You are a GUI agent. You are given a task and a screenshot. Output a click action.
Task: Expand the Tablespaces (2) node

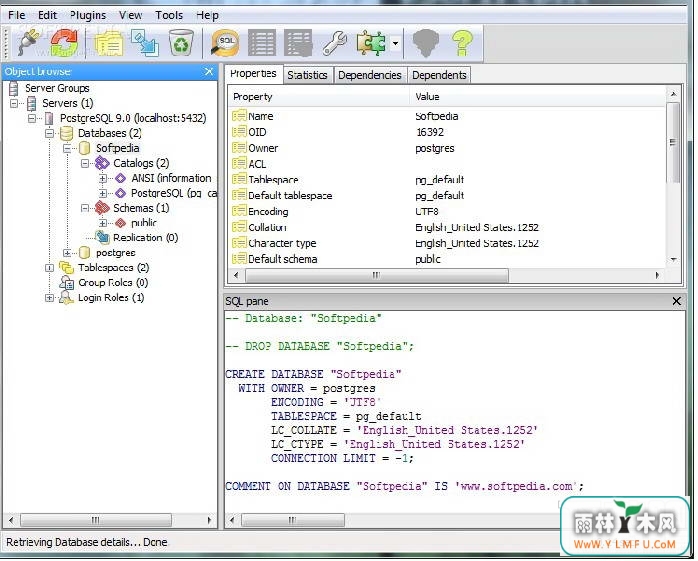coord(49,268)
